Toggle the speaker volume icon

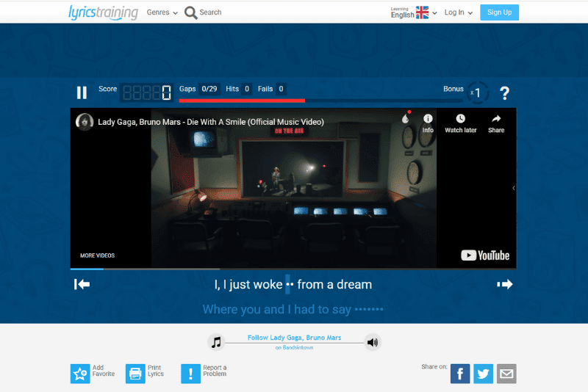(x=373, y=342)
